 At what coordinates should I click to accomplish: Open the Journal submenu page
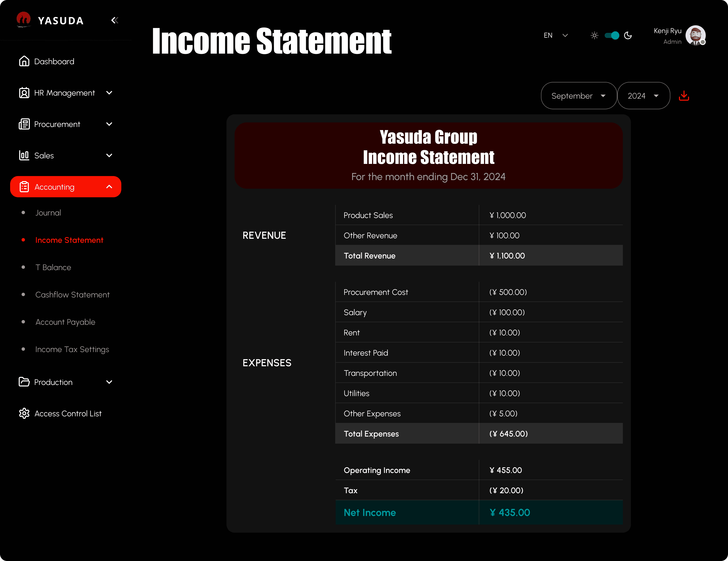48,213
